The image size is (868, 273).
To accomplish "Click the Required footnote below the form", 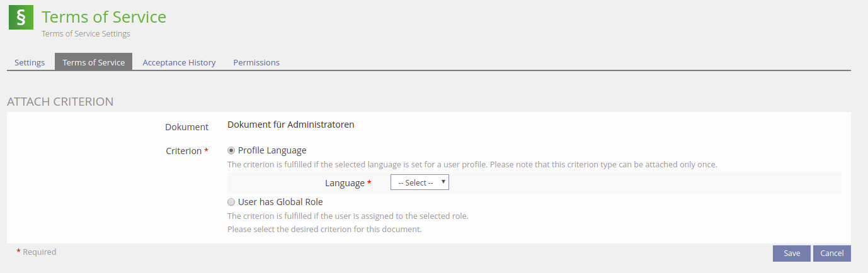I will coord(39,252).
